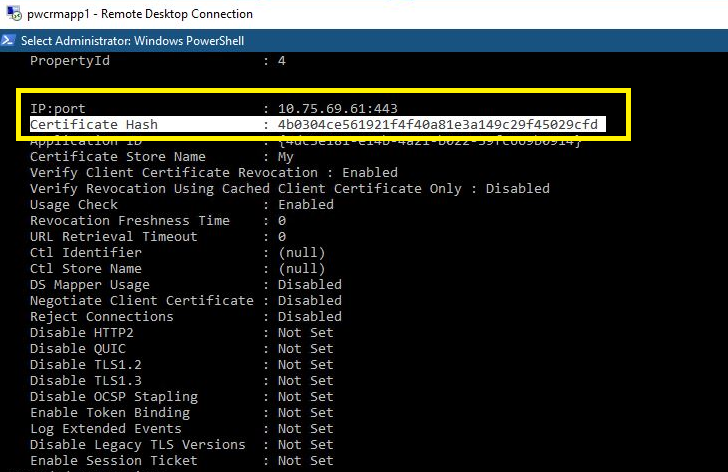This screenshot has width=728, height=472.
Task: Click the 'Disable TLS1.2' label
Action: [86, 365]
